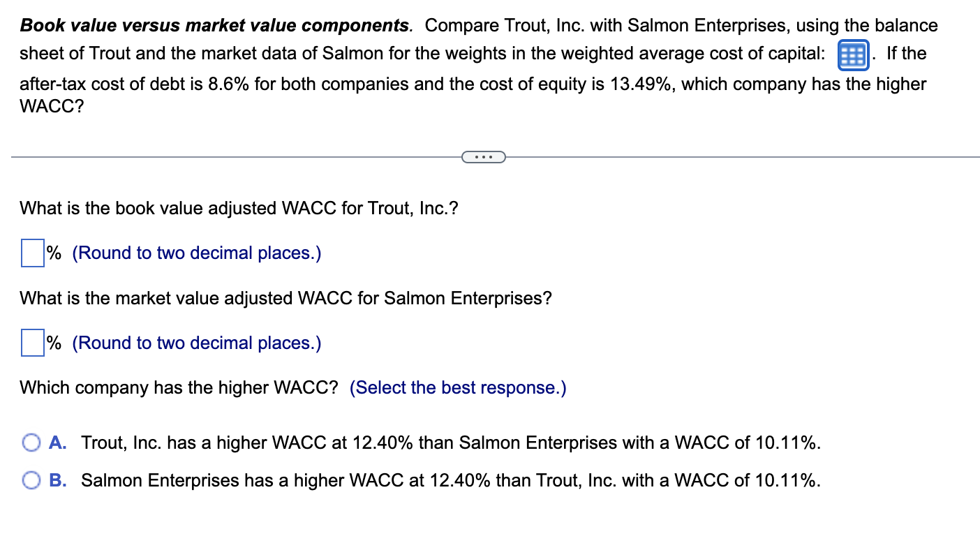Screen dimensions: 980x550
Task: Click the 'Round to two decimal places' text
Action: click(195, 253)
